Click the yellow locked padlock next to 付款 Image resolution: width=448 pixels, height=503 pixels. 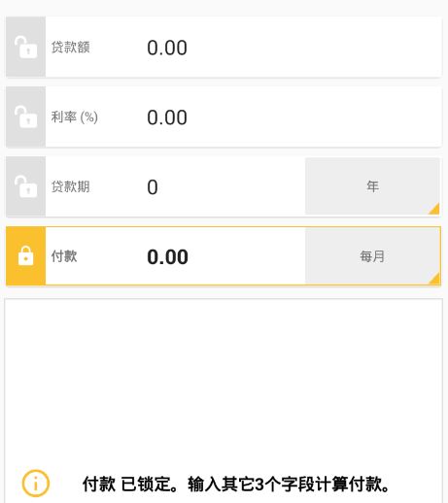point(25,256)
